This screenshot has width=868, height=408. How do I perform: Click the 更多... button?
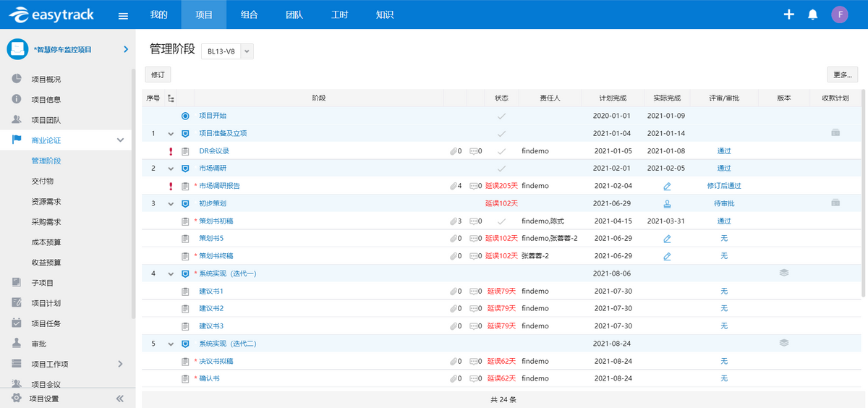tap(843, 75)
